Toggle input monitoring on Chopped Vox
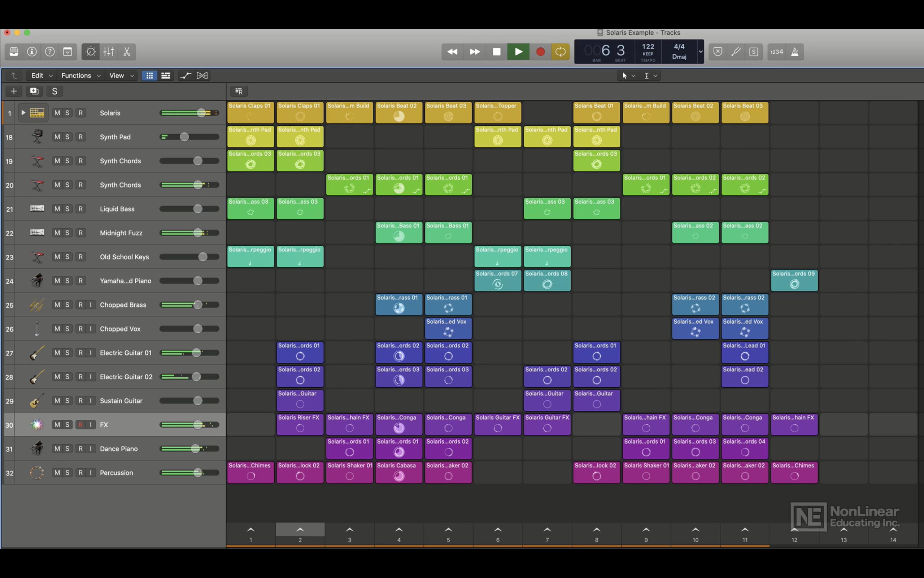 point(91,329)
